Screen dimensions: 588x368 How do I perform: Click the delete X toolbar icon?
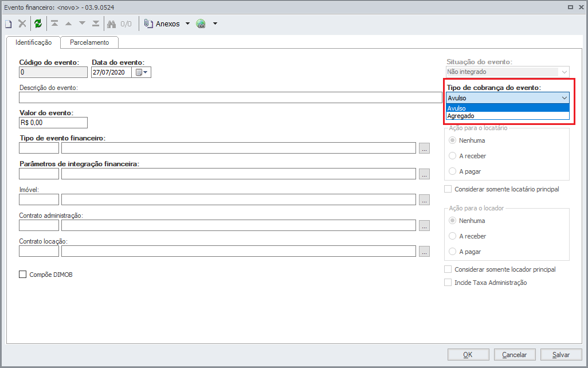[x=22, y=24]
